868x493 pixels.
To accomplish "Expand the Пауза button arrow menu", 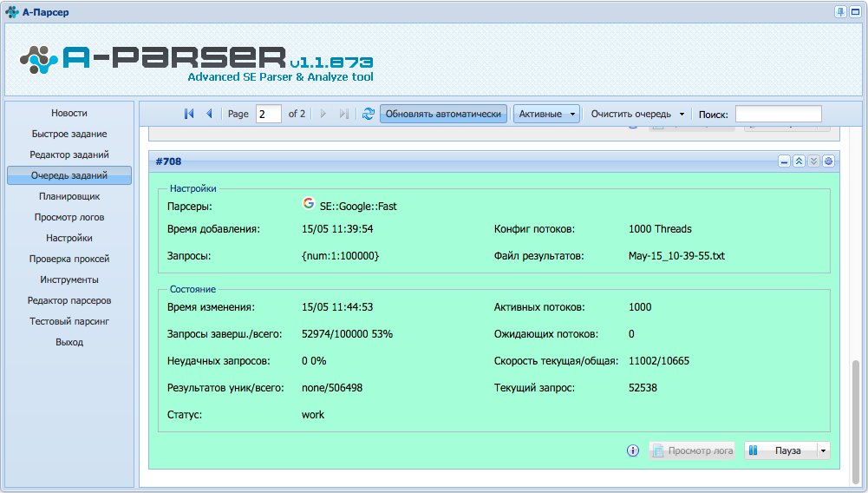I will click(x=823, y=450).
